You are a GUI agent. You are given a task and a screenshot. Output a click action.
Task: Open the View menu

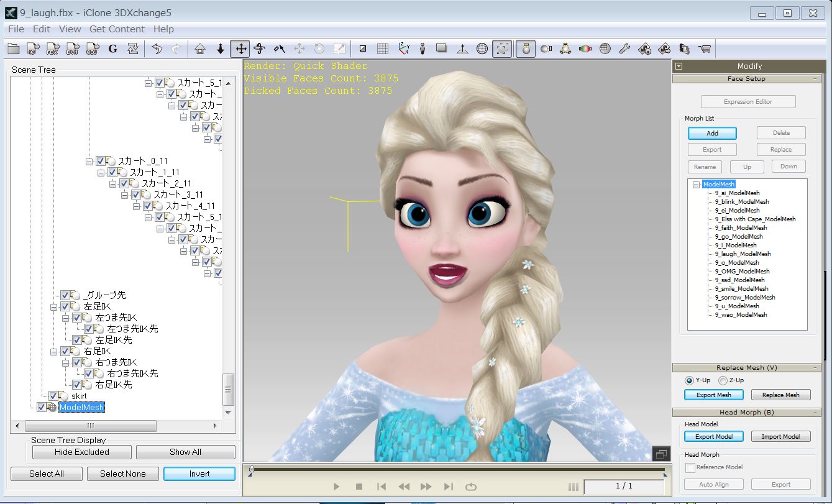click(x=70, y=29)
